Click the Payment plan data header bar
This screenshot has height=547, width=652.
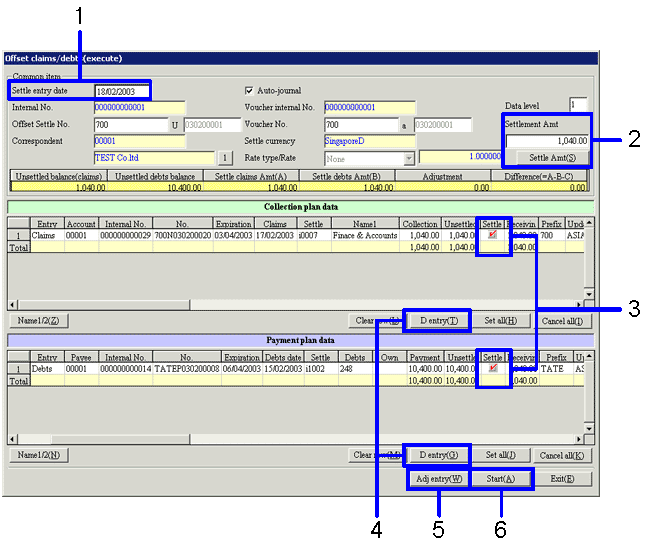click(301, 340)
